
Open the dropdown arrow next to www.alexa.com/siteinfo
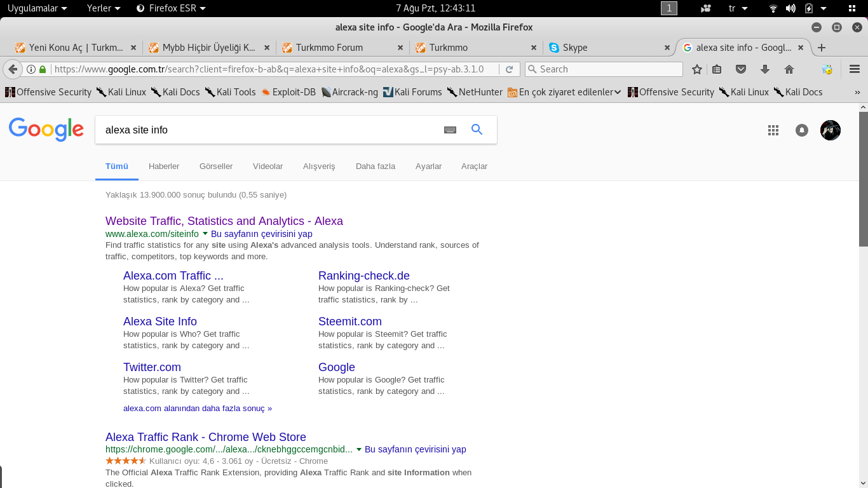(x=205, y=234)
